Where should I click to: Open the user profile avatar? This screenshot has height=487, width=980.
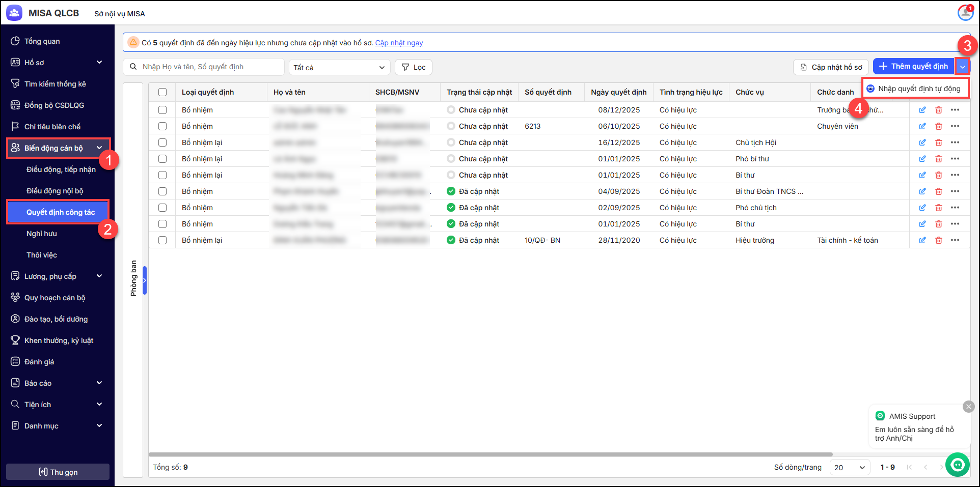[x=965, y=13]
